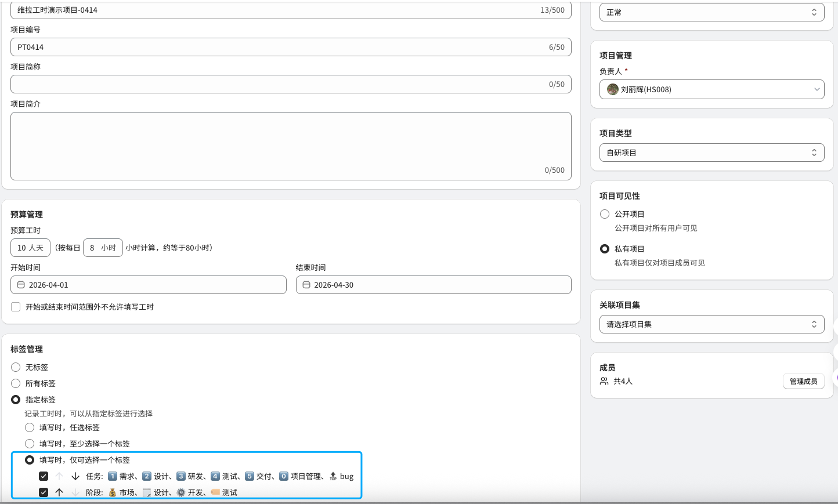The image size is (838, 504).
Task: Open the 负责人 dropdown 刘丽辉(HS008)
Action: [712, 89]
